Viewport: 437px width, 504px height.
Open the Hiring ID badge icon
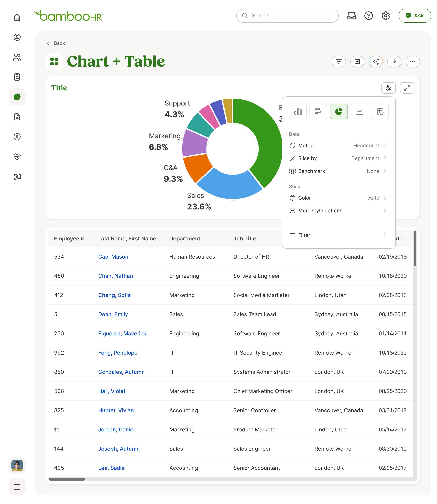pyautogui.click(x=17, y=77)
